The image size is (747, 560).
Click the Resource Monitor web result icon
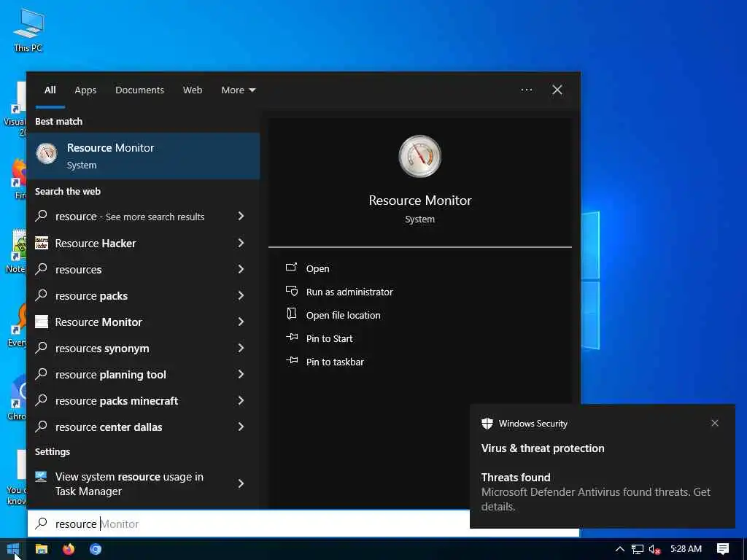click(x=42, y=322)
